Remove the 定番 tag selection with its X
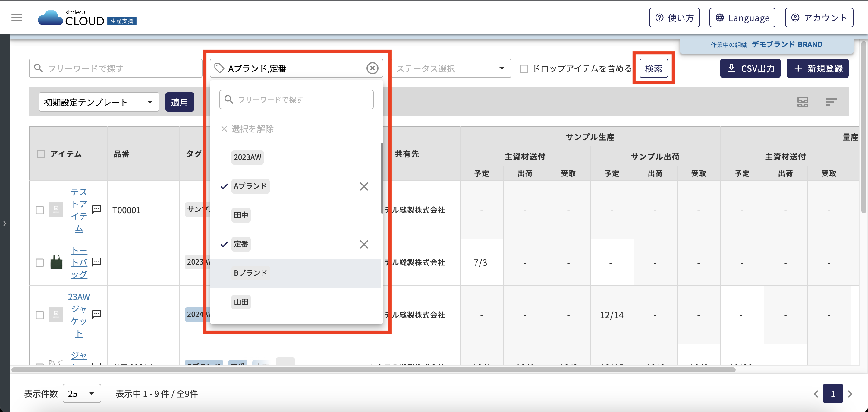Screen dimensions: 868x412 coord(364,244)
